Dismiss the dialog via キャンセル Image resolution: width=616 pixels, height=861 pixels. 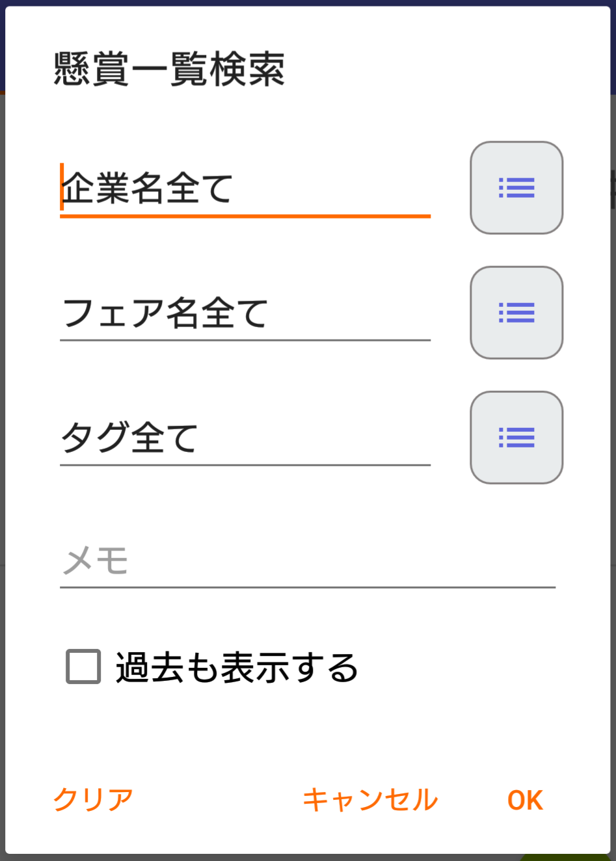(370, 800)
